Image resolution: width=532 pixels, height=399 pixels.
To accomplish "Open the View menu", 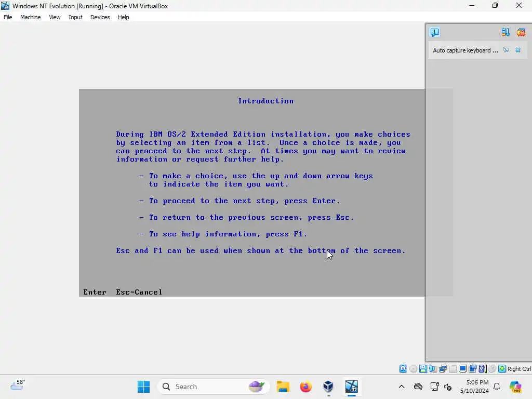I will click(55, 17).
